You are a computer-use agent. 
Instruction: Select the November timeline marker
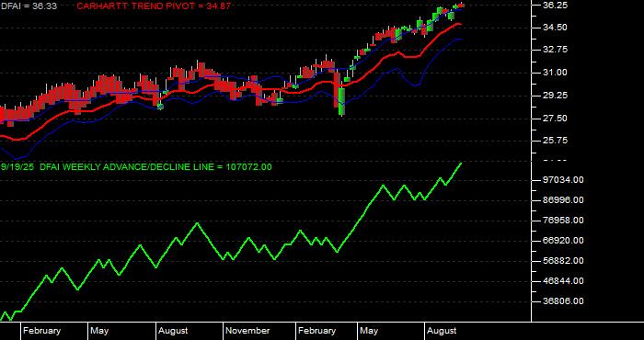click(x=247, y=331)
